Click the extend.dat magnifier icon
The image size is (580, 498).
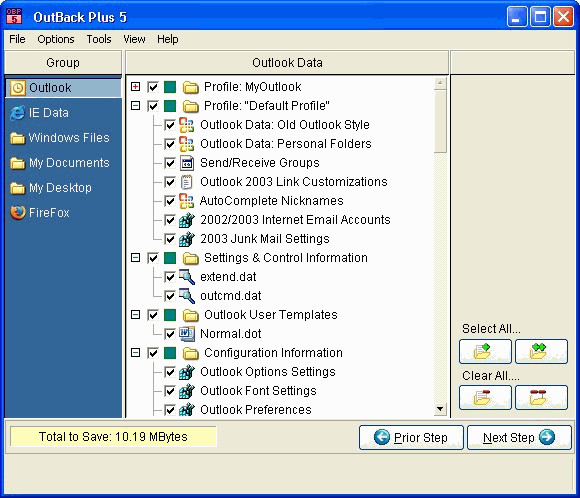pyautogui.click(x=187, y=277)
